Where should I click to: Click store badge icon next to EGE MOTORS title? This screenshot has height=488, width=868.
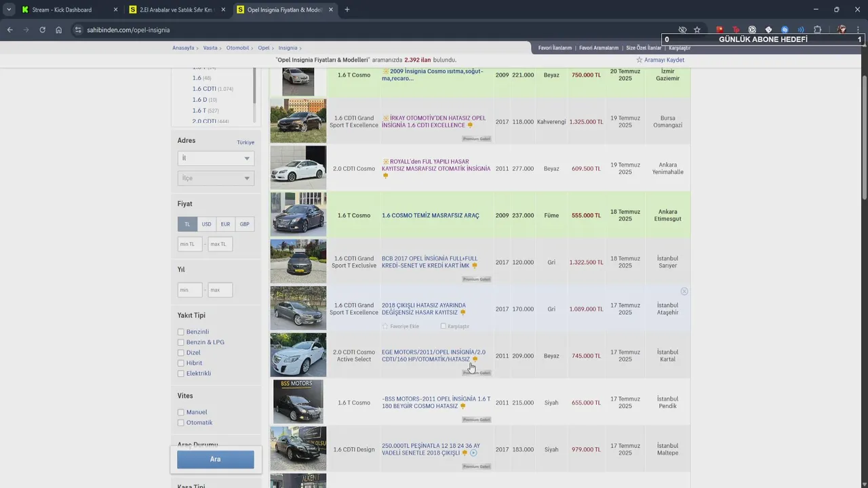[475, 359]
